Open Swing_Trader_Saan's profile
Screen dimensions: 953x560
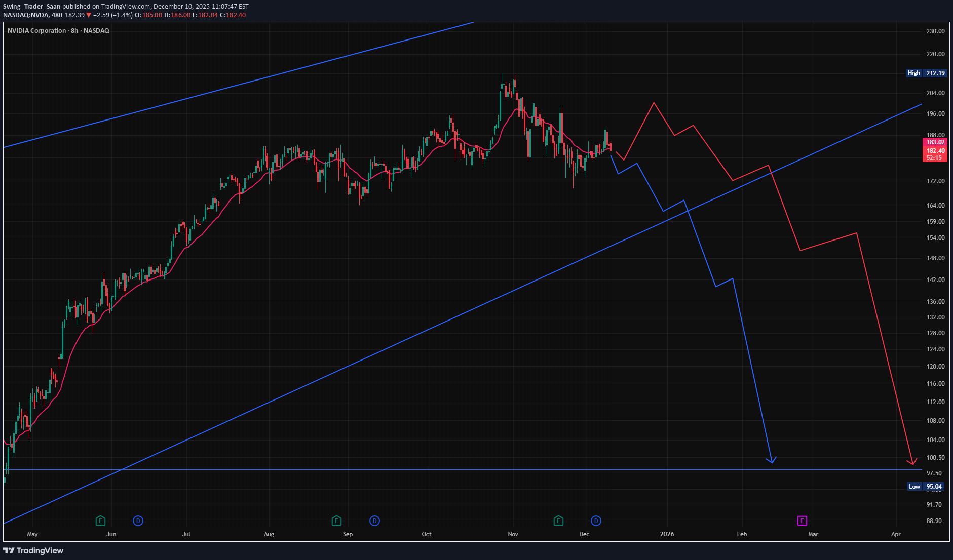(32, 7)
